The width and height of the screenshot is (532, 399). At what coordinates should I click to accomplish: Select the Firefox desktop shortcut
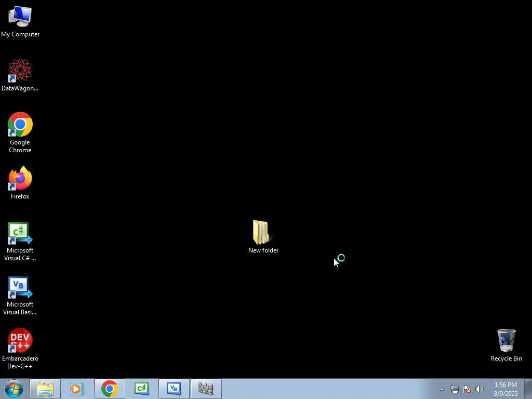pyautogui.click(x=20, y=183)
